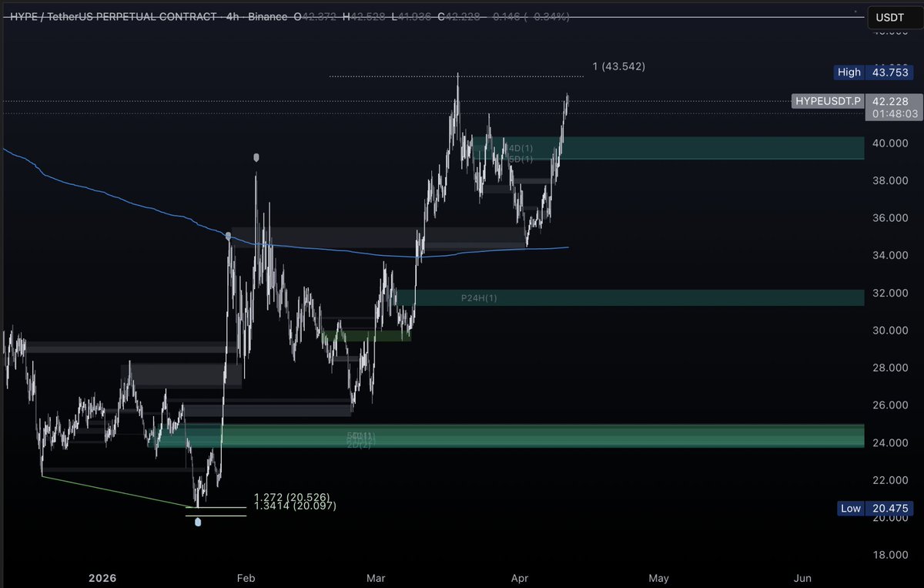The image size is (924, 588).
Task: Select the green P24H zone near 32.000
Action: 631,298
